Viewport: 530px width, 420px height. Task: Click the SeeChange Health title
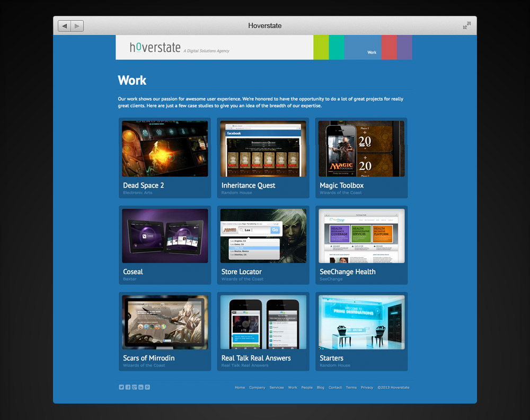[x=348, y=272]
